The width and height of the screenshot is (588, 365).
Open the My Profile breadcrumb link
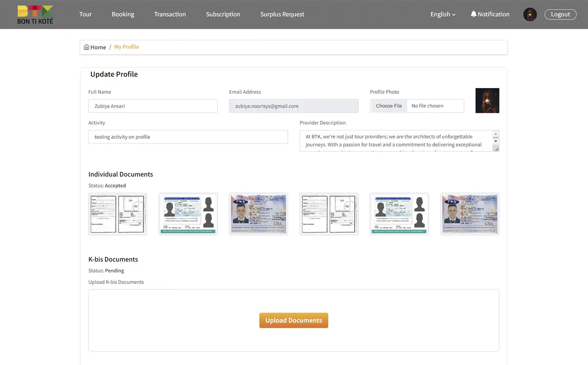126,47
